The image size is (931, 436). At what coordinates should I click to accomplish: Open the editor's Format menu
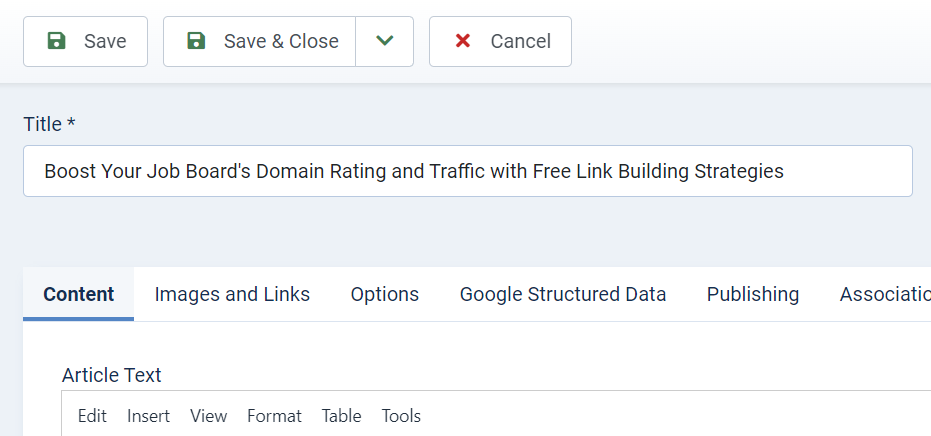[274, 416]
